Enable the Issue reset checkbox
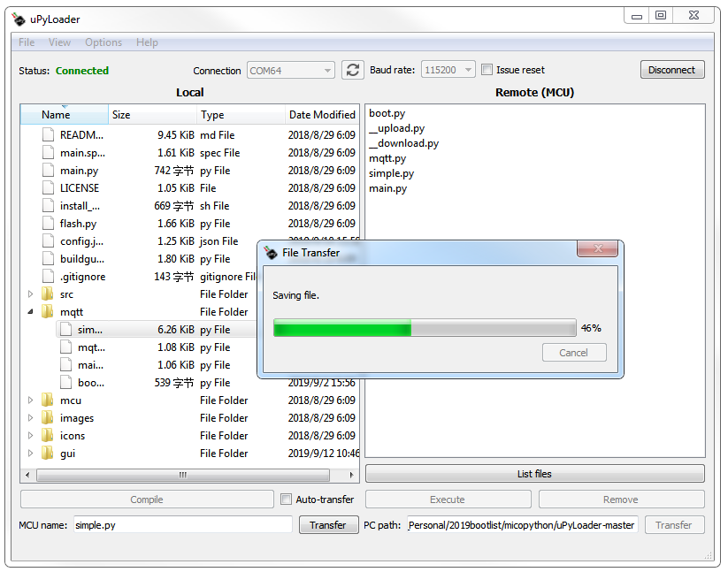The image size is (728, 572). pos(487,70)
